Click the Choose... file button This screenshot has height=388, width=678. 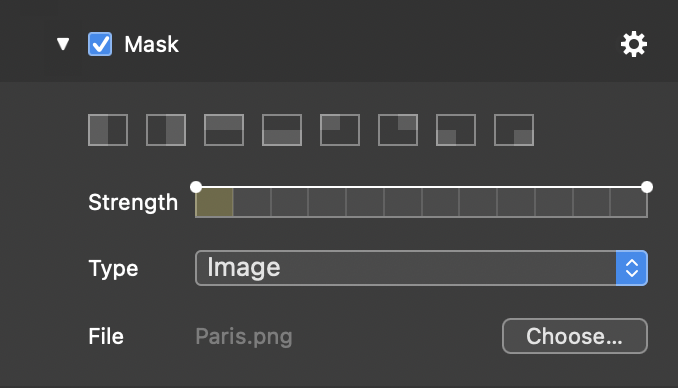click(x=575, y=336)
